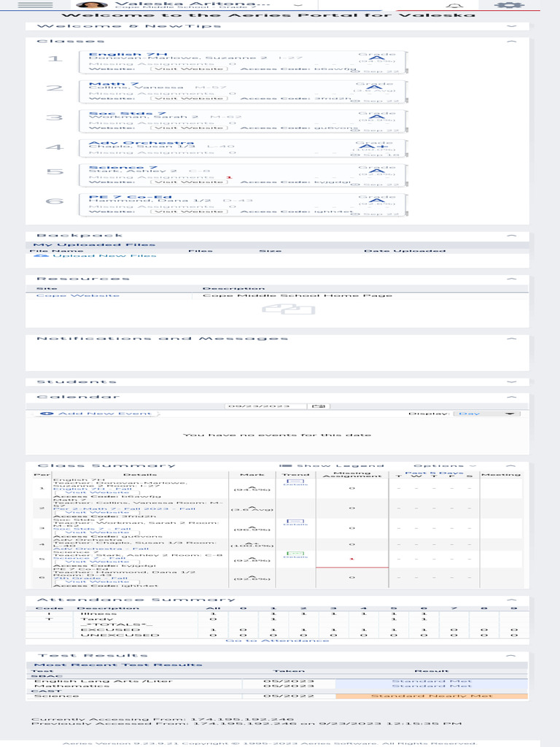Image resolution: width=560 pixels, height=747 pixels.
Task: Open the Science 7 green trend Details icon
Action: coord(295,554)
